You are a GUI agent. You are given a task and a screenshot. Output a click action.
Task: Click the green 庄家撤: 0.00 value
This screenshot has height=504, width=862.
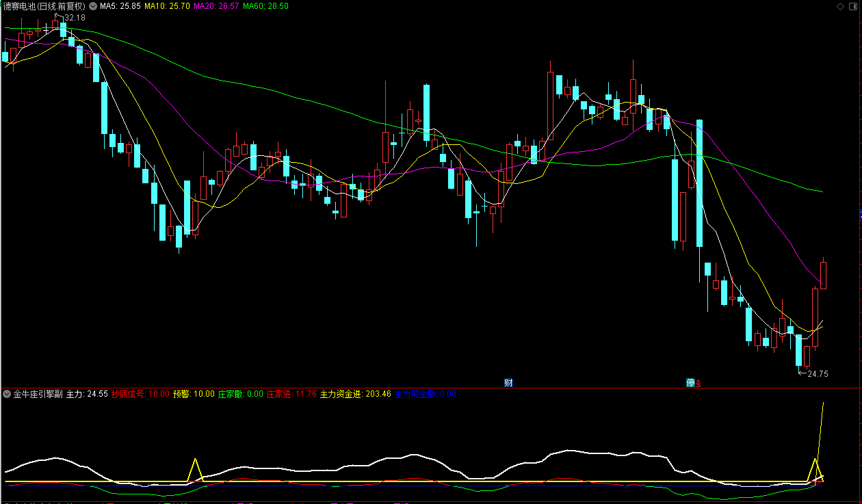(240, 394)
